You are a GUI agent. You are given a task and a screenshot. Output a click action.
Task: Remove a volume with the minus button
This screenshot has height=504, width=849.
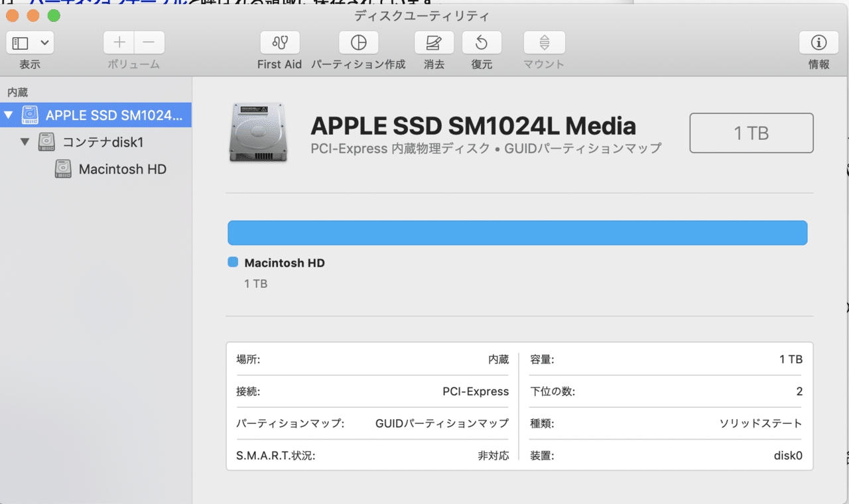[x=149, y=43]
